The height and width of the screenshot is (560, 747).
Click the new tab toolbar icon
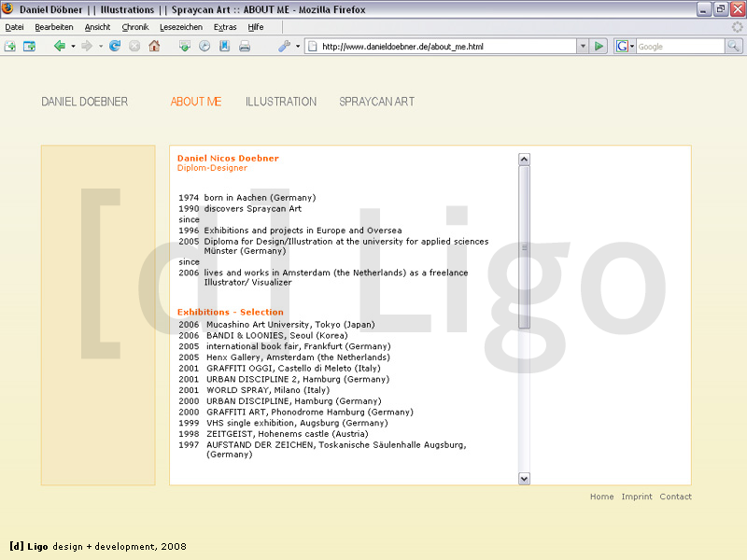(10, 46)
